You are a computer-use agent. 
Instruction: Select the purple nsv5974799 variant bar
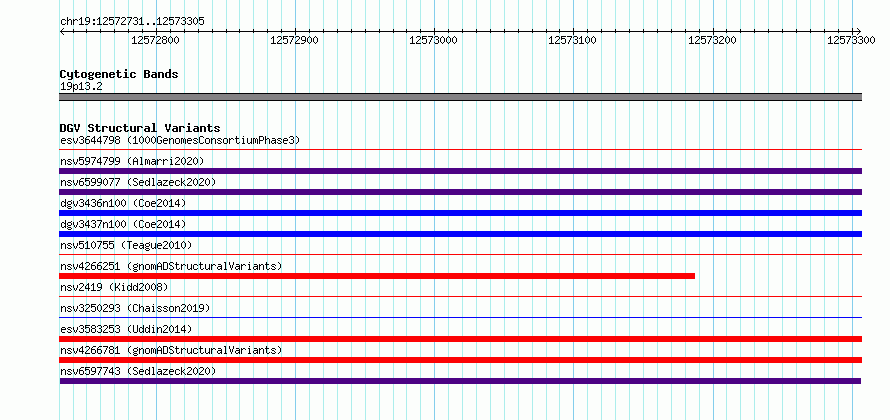coord(460,171)
